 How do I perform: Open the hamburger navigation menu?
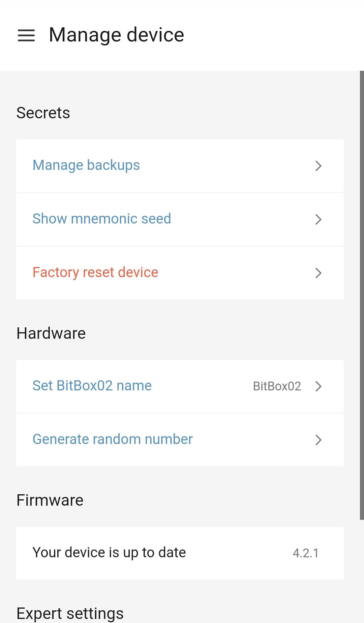tap(26, 35)
